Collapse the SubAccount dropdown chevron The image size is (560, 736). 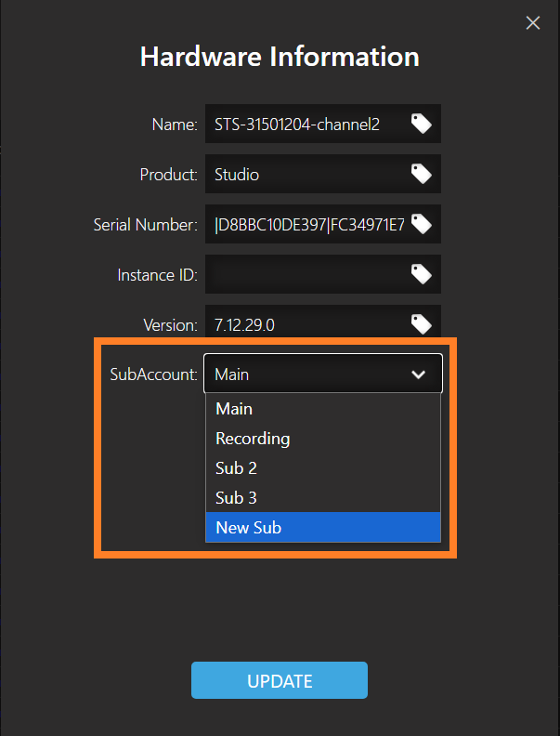[x=418, y=375]
